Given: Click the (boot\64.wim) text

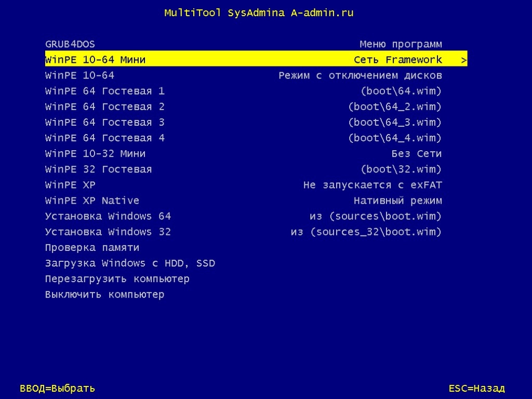Looking at the screenshot, I should coord(401,91).
